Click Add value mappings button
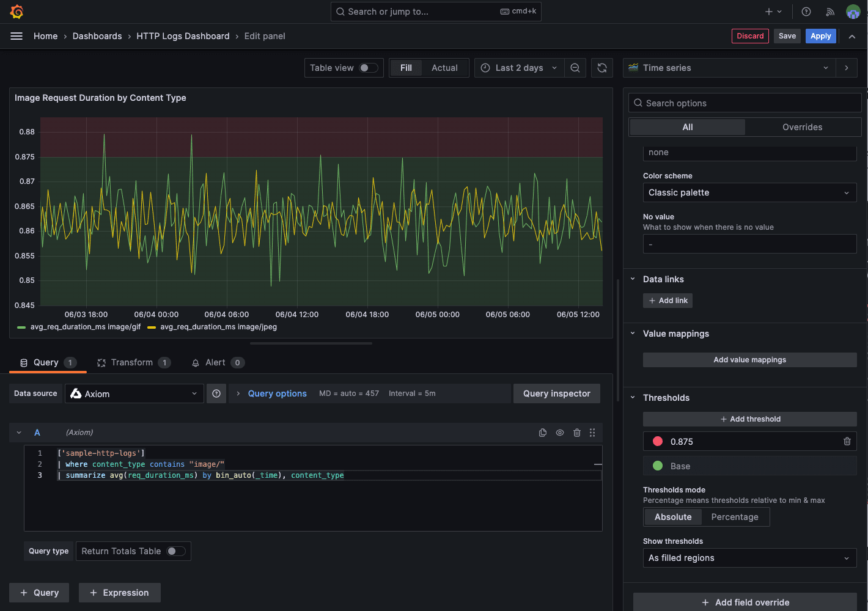Image resolution: width=868 pixels, height=611 pixels. 749,360
